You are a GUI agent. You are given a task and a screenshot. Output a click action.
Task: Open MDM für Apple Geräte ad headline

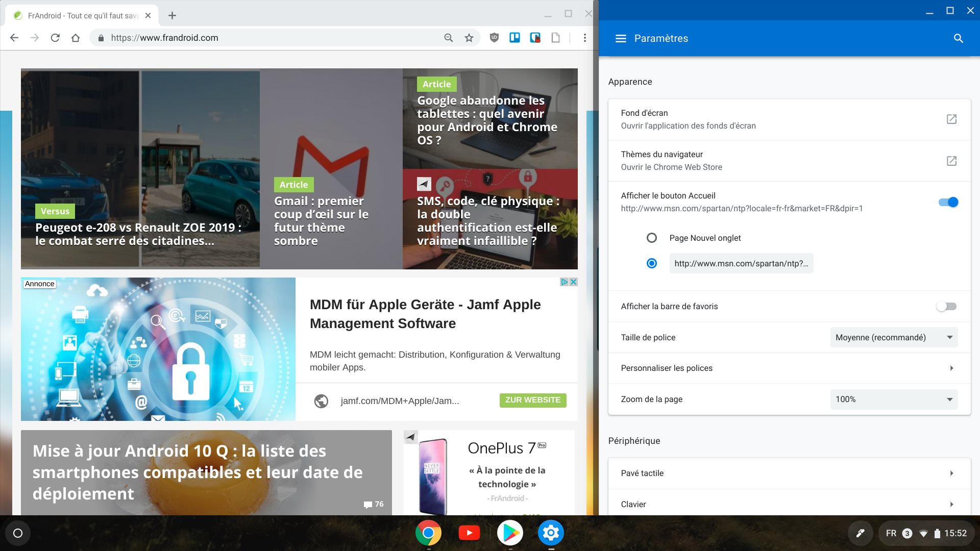(425, 314)
